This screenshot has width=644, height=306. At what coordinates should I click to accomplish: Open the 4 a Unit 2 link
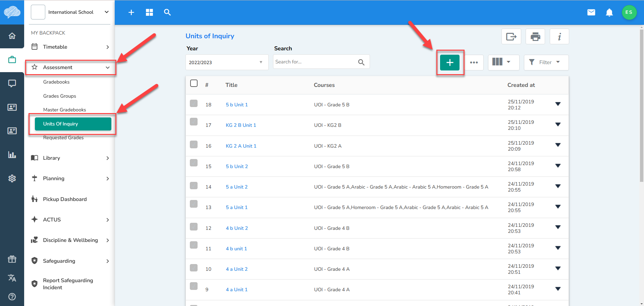(x=237, y=269)
